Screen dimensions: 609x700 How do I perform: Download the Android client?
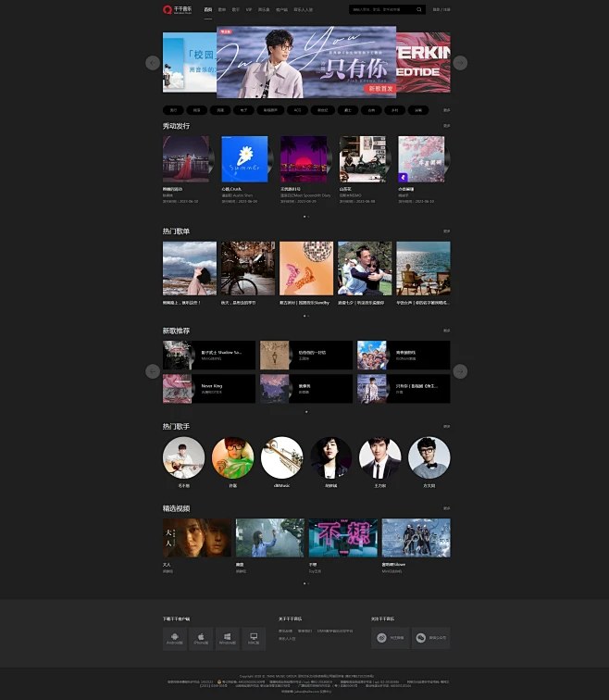click(x=174, y=639)
